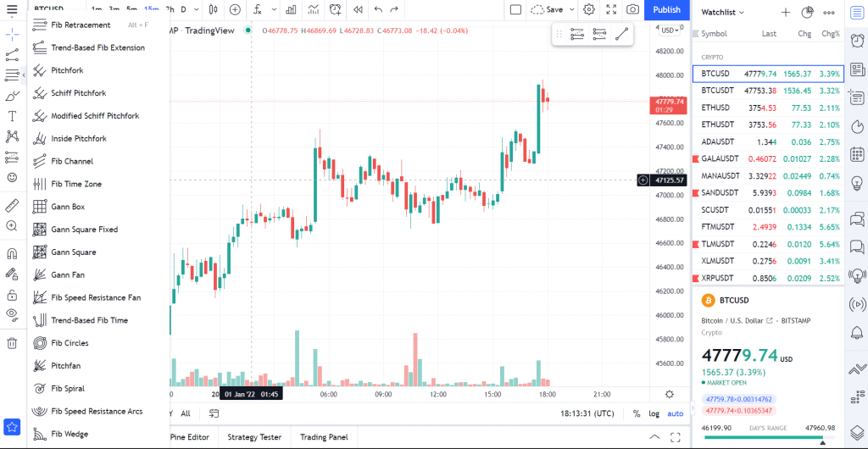Open the patterns tool group
The height and width of the screenshot is (449, 868).
tap(12, 136)
